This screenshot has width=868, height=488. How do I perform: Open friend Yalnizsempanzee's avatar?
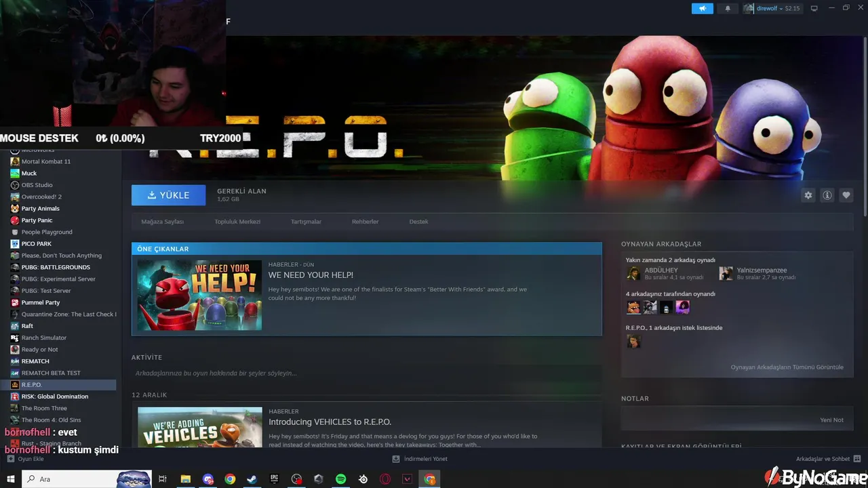click(x=726, y=273)
